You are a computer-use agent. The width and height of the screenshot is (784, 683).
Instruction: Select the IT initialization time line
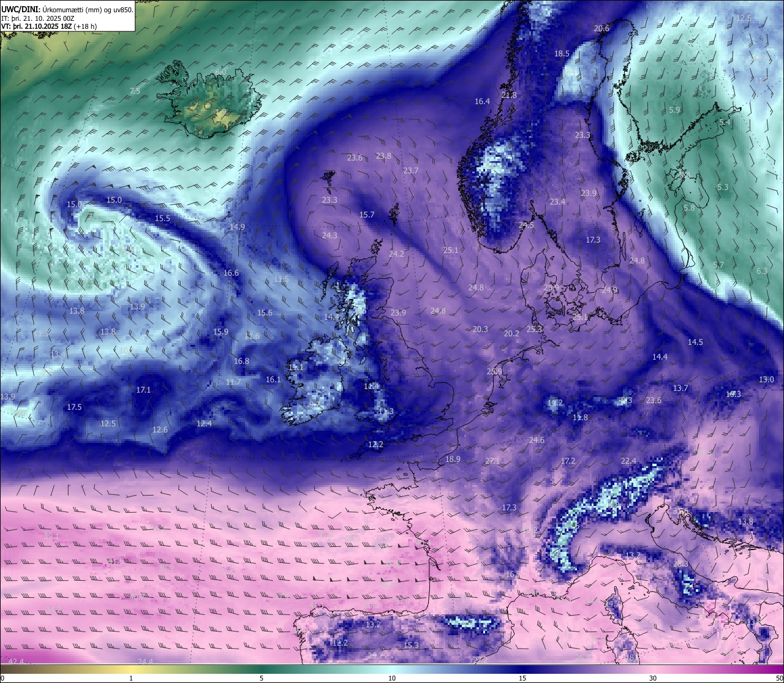tap(37, 18)
